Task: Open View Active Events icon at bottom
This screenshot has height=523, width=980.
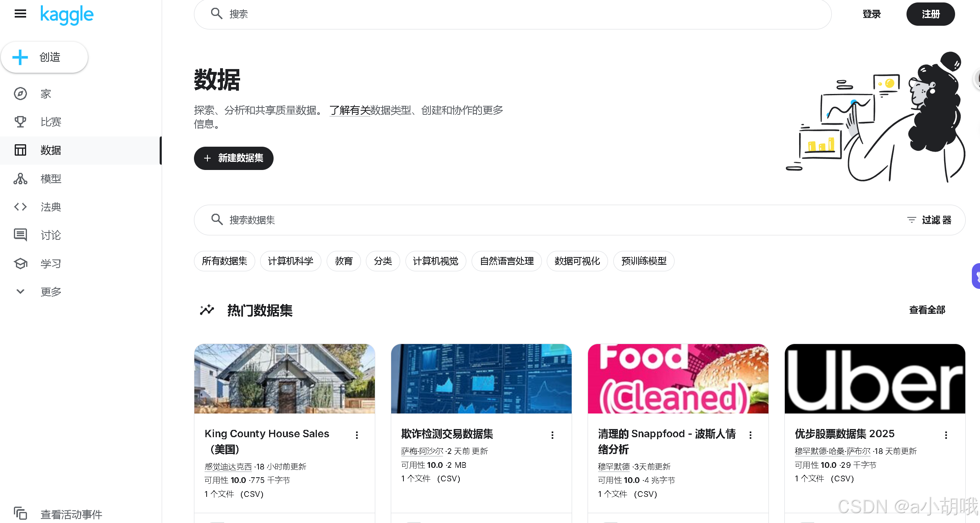Action: (20, 513)
